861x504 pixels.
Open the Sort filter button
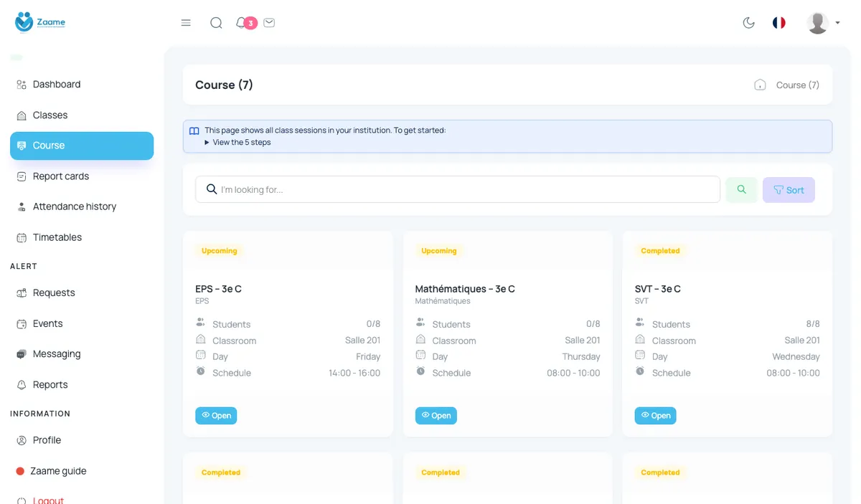pos(789,190)
